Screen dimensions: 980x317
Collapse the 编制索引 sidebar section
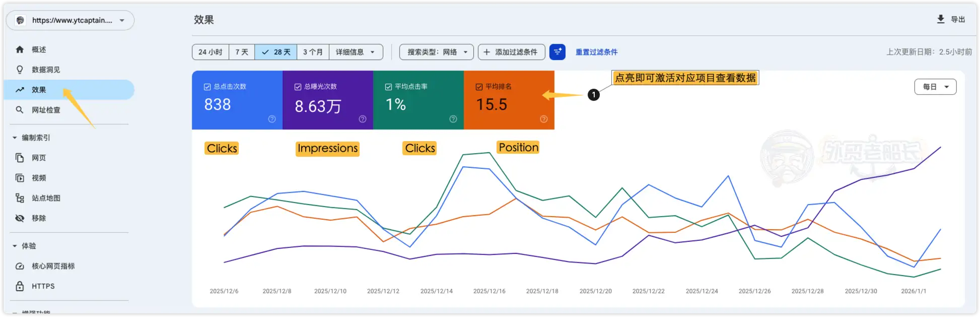[x=15, y=138]
